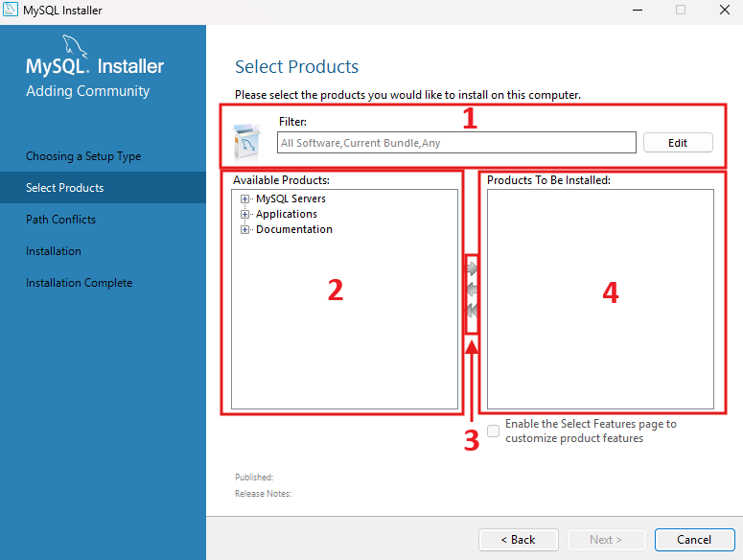
Task: Open the Installation Complete step
Action: click(x=80, y=283)
